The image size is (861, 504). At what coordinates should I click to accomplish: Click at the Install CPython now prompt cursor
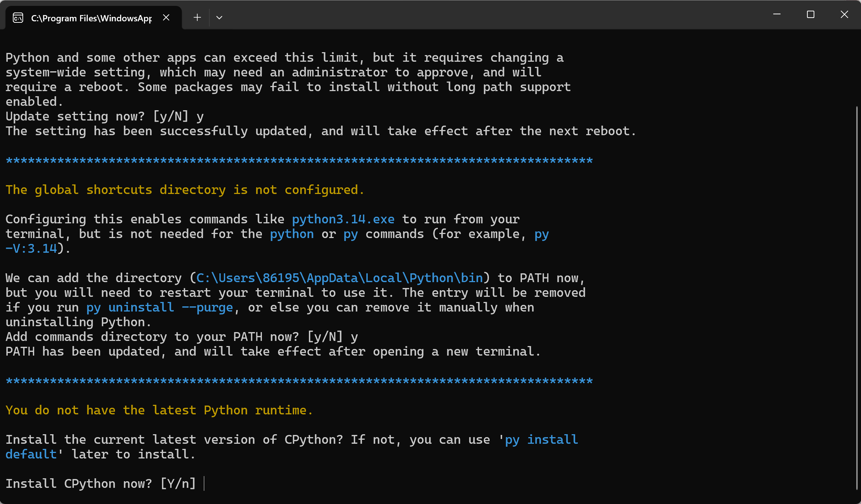[204, 483]
